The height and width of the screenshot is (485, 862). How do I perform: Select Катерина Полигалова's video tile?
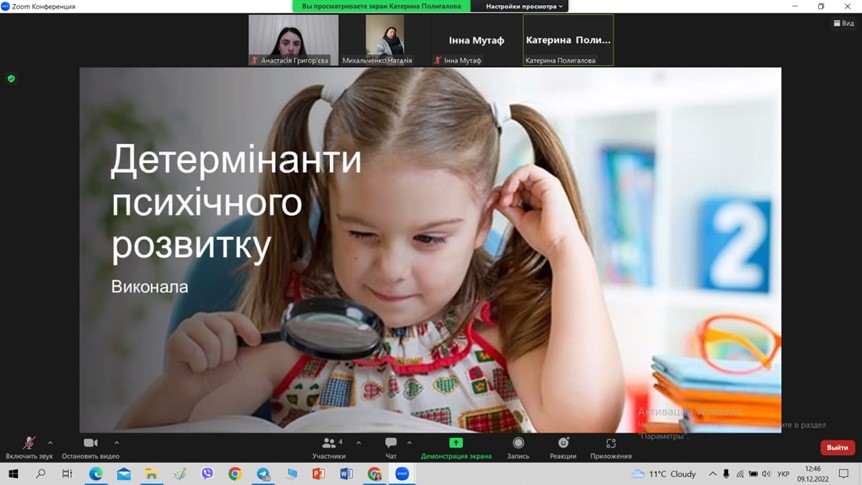coord(568,40)
